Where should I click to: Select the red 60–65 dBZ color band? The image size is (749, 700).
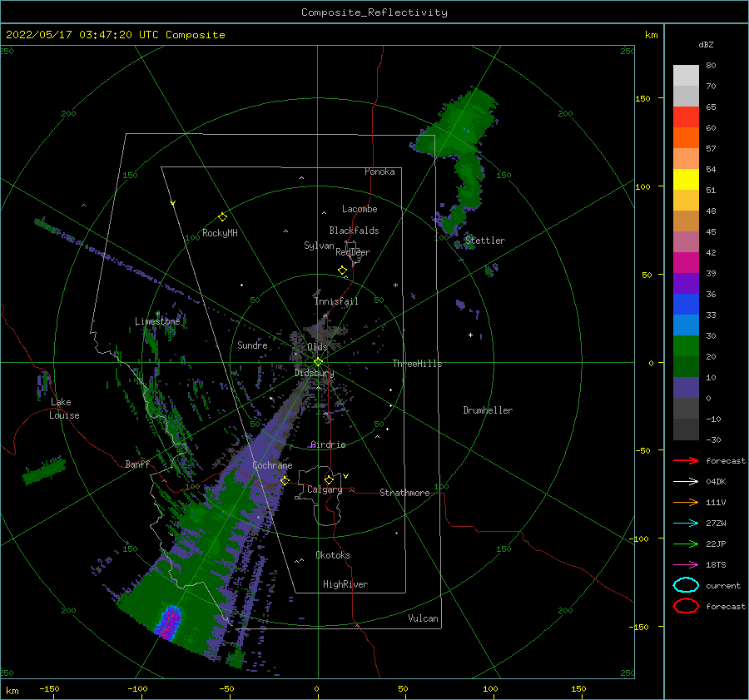tap(686, 117)
